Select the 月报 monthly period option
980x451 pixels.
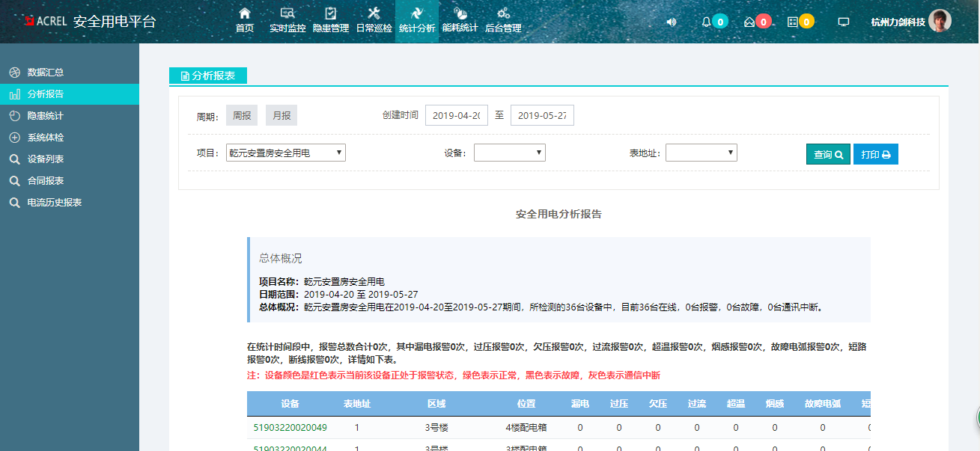click(281, 115)
